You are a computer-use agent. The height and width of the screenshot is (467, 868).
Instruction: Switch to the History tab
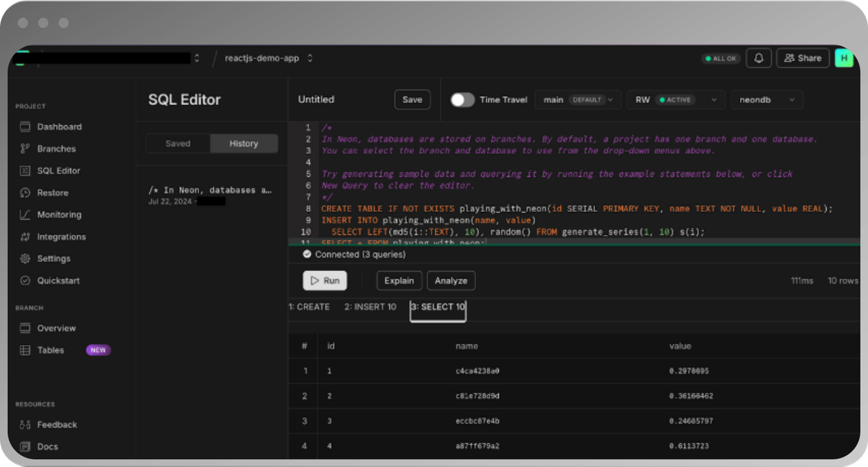(x=244, y=144)
